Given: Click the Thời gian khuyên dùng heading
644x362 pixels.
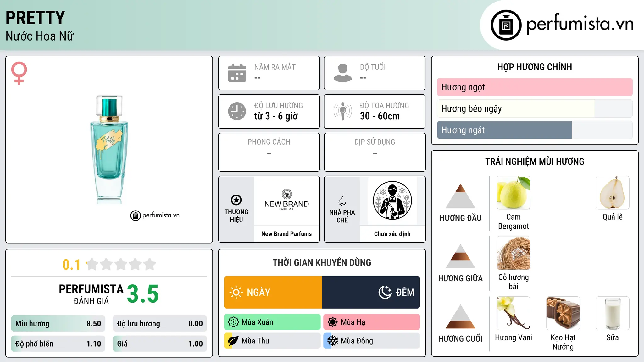Looking at the screenshot, I should pos(322,262).
